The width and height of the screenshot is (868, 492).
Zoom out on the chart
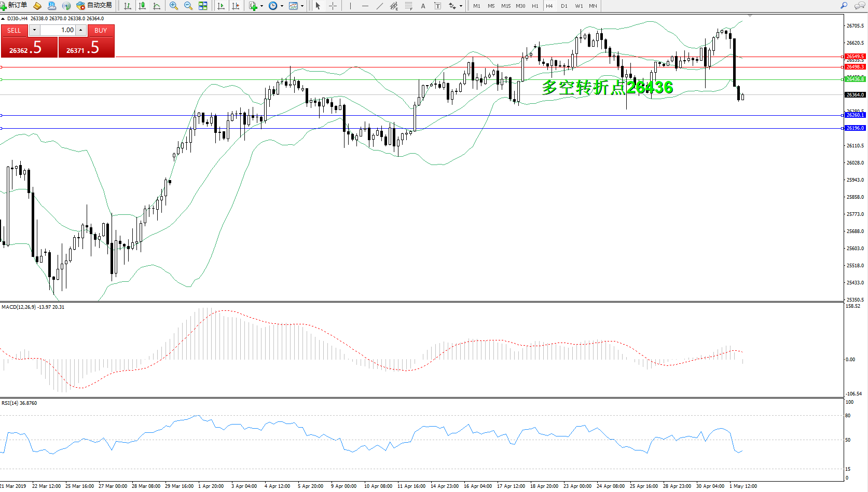(188, 6)
